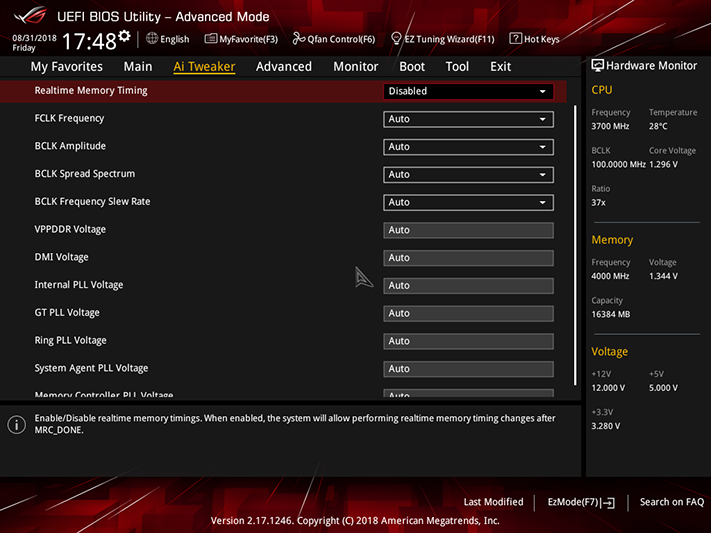The image size is (711, 533).
Task: View Last Modified settings
Action: click(493, 502)
